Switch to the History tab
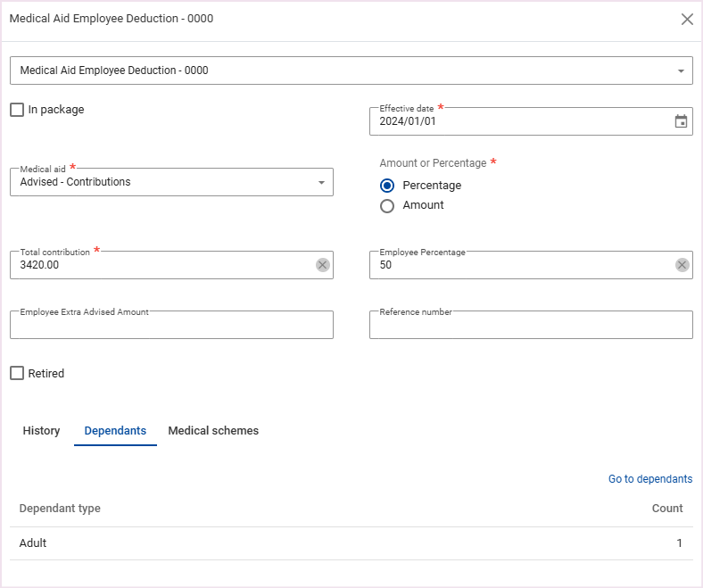703x588 pixels. 41,431
